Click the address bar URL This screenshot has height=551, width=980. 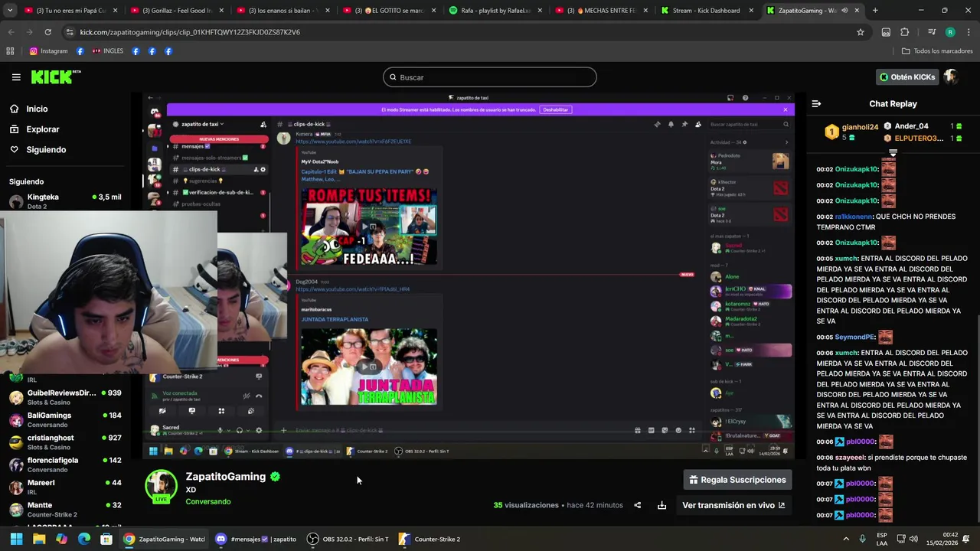(x=190, y=32)
